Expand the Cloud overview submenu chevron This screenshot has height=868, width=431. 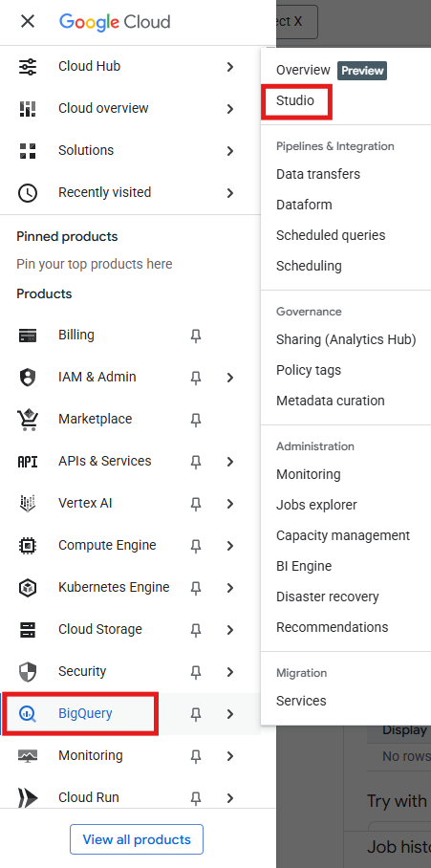coord(230,109)
